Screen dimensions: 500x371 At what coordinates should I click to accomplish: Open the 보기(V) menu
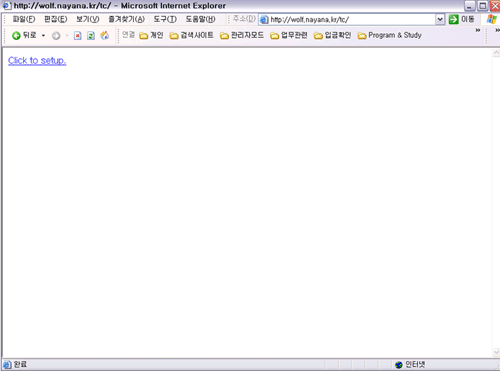coord(88,19)
